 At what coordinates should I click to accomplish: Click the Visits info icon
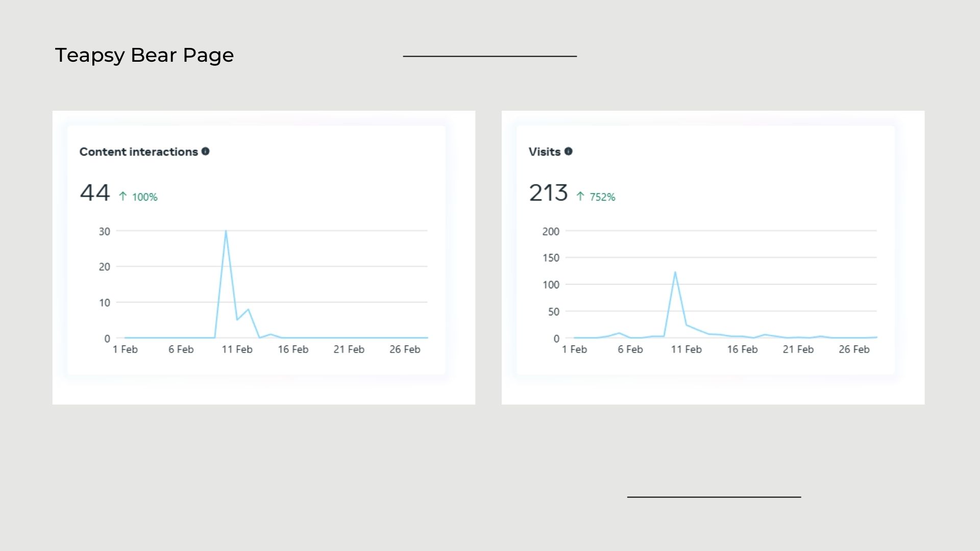point(568,152)
